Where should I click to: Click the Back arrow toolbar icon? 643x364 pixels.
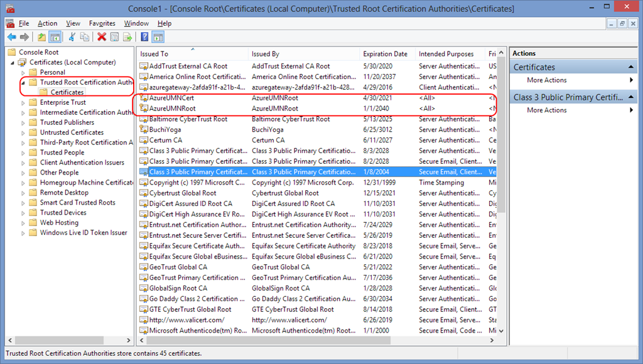coord(11,37)
